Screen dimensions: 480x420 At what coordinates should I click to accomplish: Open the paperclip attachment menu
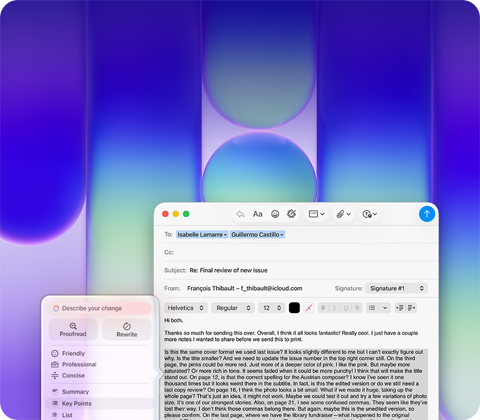[x=343, y=214]
